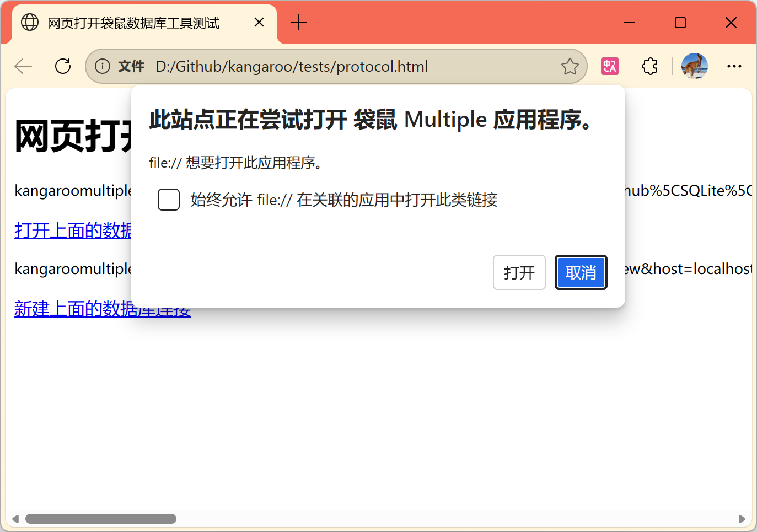The image size is (757, 532).
Task: Enable always allow for file:// links
Action: tap(168, 200)
